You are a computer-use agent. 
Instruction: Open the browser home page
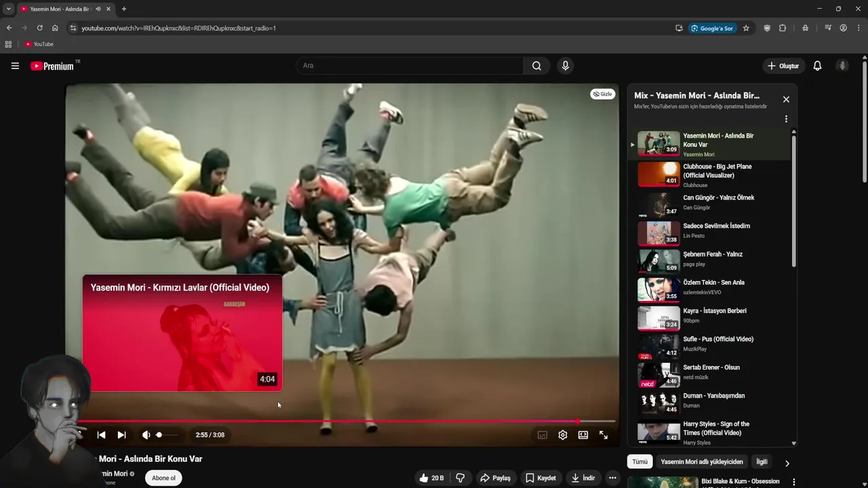(55, 28)
